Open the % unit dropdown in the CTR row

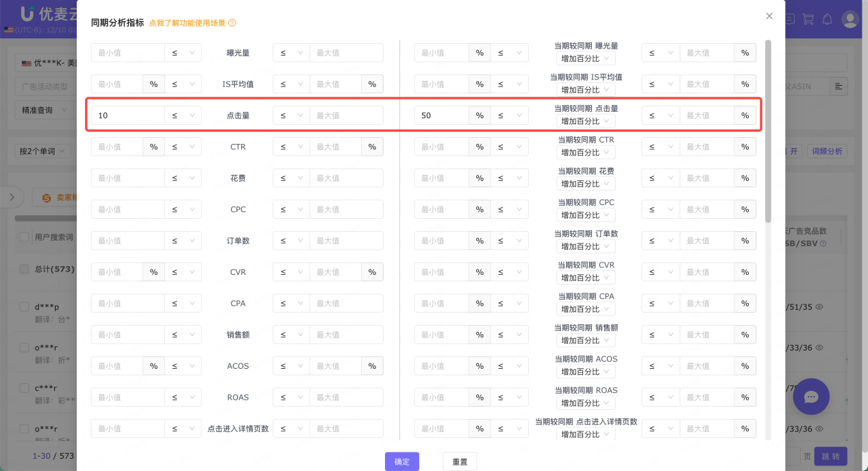coord(153,146)
